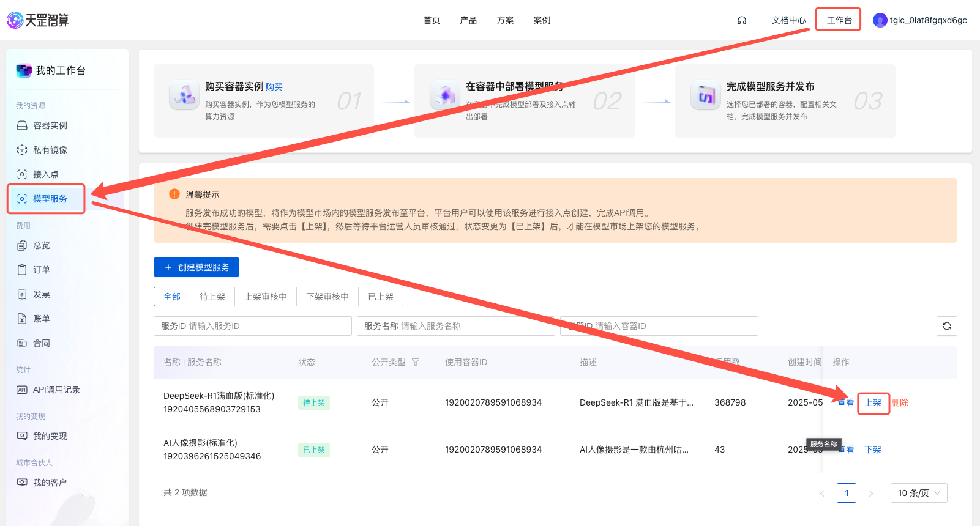Click the plus icon in 创建模型服务
Screen dimensions: 980x526
tap(168, 267)
